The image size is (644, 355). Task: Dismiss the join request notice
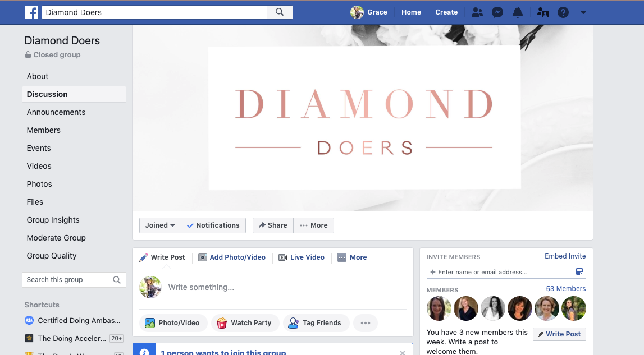(x=403, y=353)
